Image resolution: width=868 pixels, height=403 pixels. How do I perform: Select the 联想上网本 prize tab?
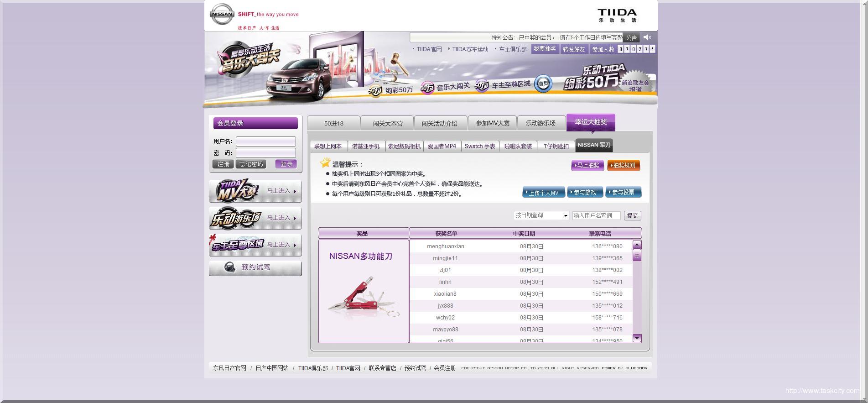pos(328,146)
